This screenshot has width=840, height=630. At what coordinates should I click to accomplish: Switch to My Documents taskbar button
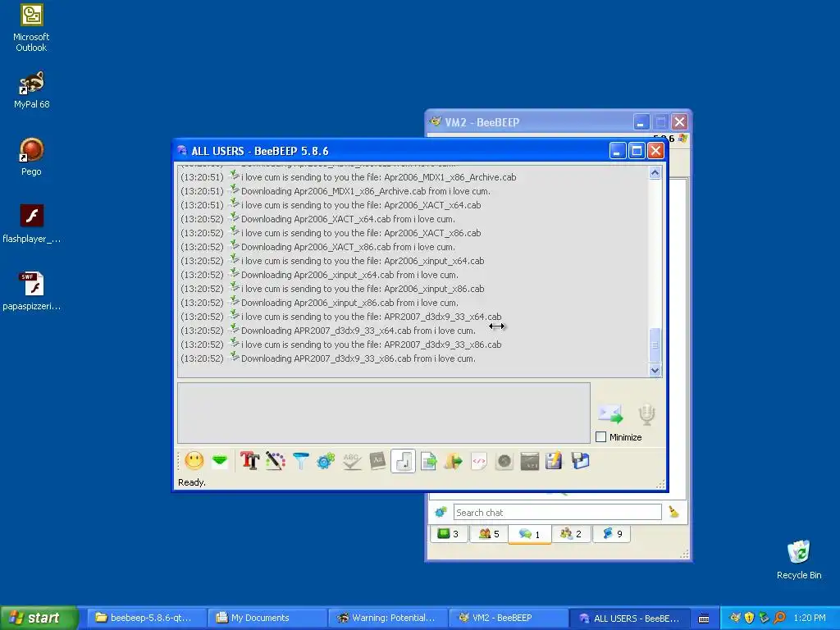pyautogui.click(x=267, y=618)
